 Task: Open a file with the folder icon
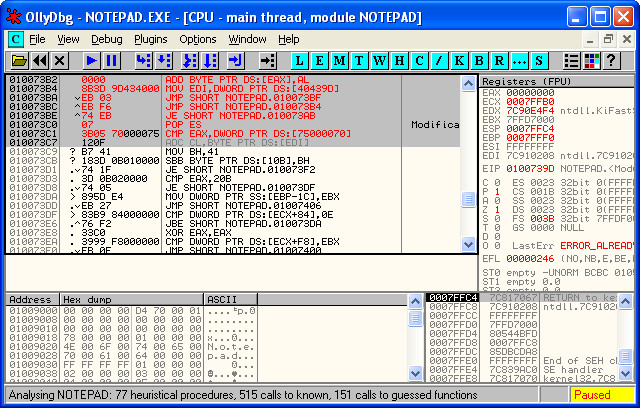[x=19, y=61]
